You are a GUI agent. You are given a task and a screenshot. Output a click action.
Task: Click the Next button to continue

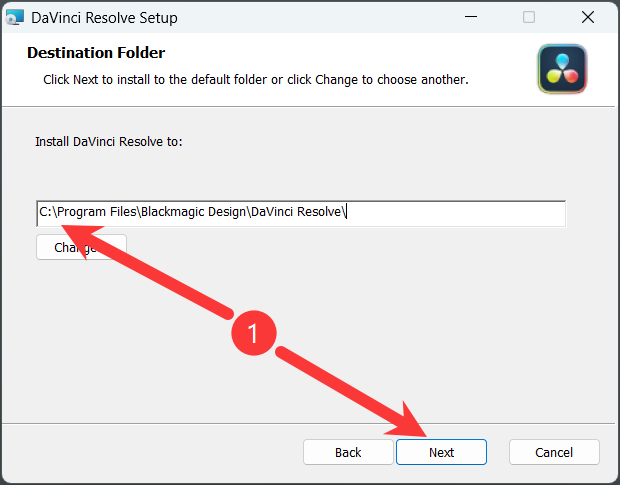coord(441,452)
